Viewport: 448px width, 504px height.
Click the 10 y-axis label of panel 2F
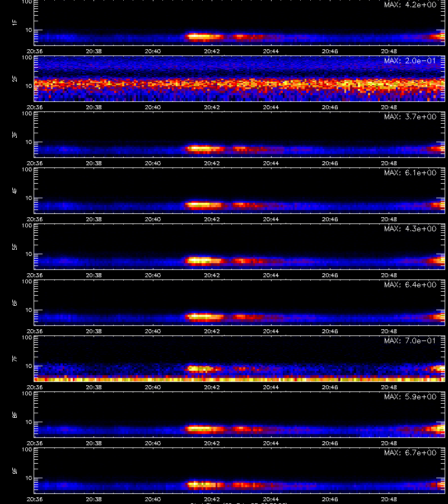tap(29, 86)
